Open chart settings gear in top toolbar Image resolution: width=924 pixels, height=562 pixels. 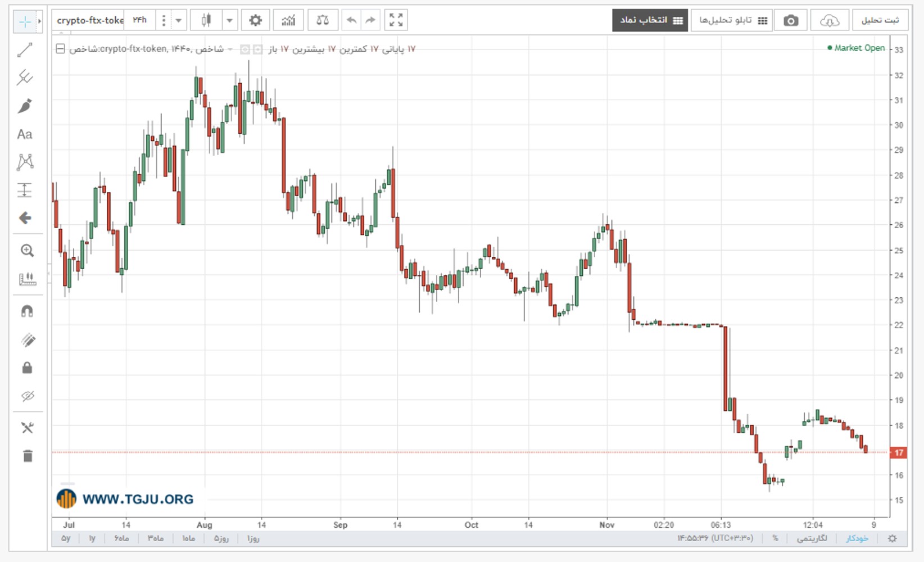coord(255,21)
